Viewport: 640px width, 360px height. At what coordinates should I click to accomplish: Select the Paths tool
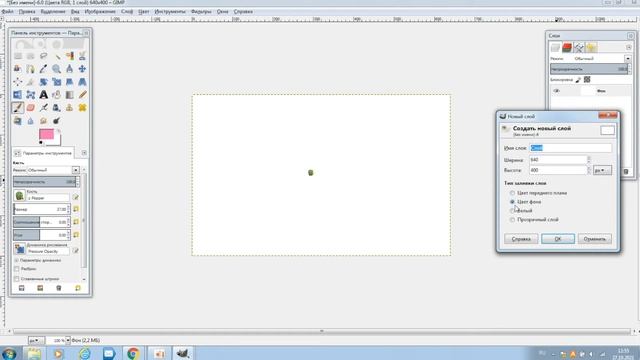point(31,69)
